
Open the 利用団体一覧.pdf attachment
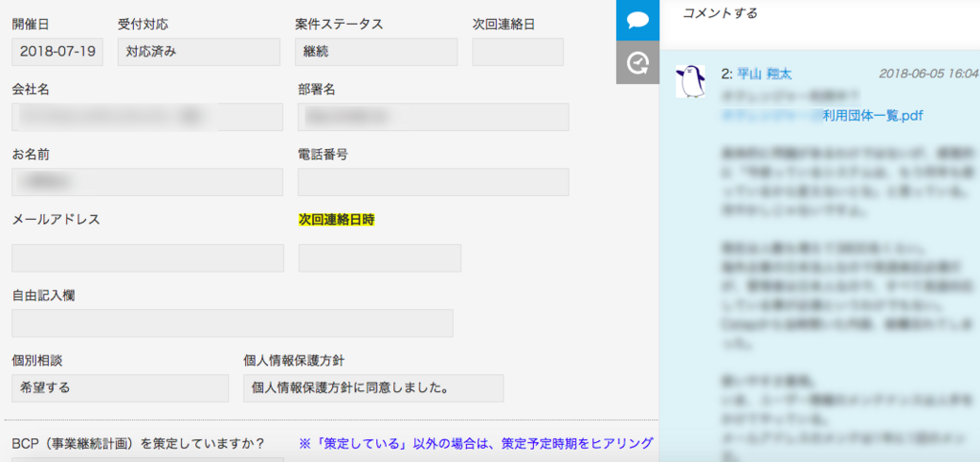click(873, 116)
